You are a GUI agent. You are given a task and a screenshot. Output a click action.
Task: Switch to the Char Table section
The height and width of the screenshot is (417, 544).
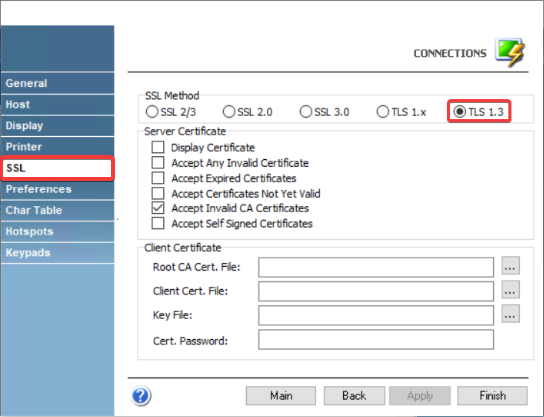coord(57,211)
